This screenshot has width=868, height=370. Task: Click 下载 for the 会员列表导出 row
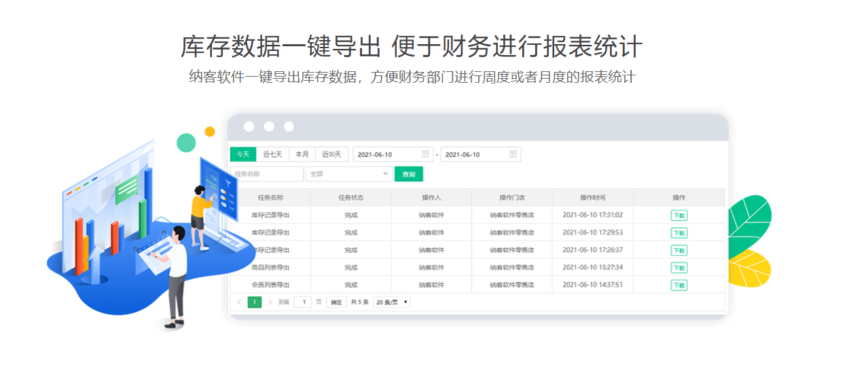679,285
